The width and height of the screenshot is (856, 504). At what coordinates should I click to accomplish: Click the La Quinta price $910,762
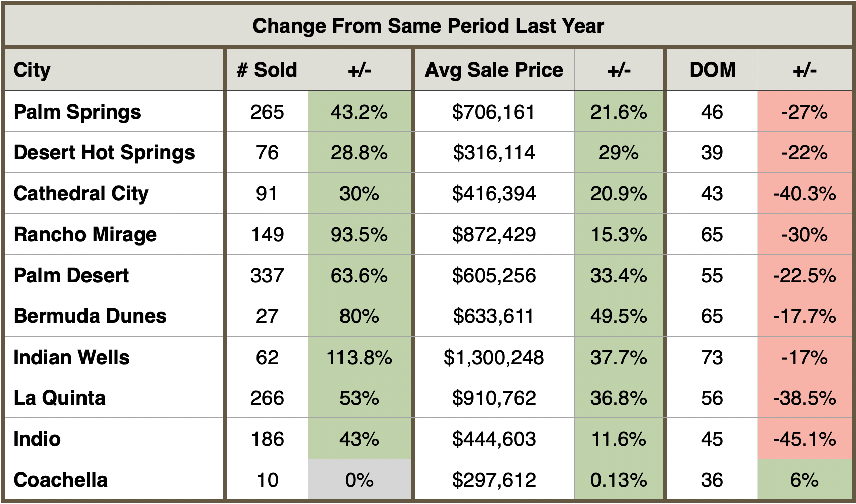point(493,398)
